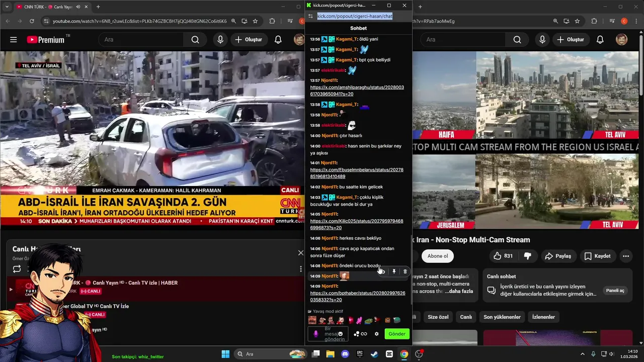Click Kaydet save button

click(597, 256)
